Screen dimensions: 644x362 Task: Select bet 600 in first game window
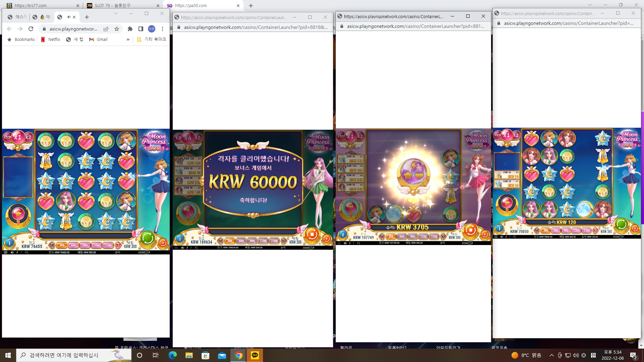point(73,245)
